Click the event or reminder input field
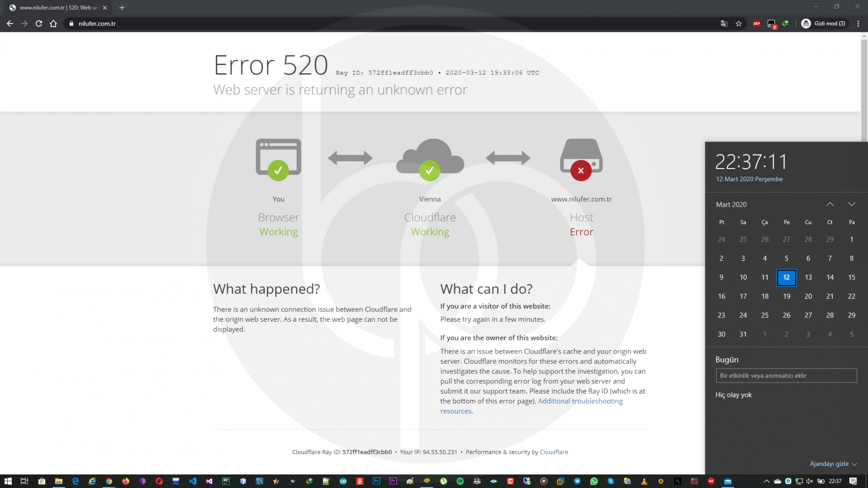The image size is (868, 488). pos(786,376)
